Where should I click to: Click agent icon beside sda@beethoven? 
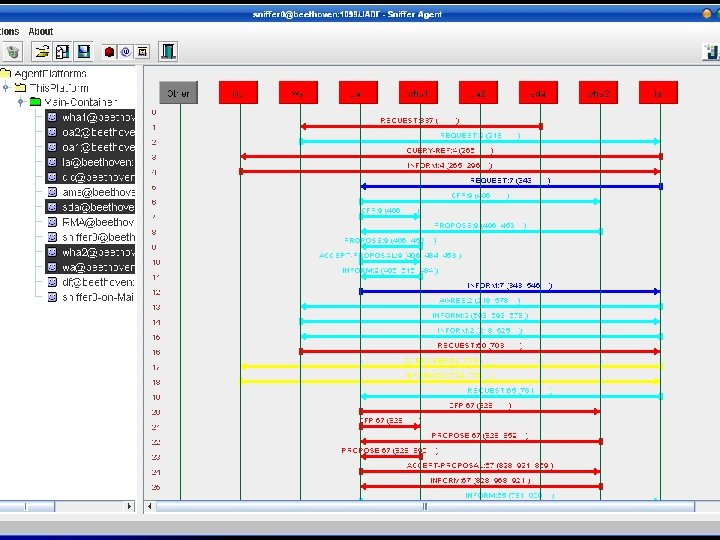click(x=52, y=207)
